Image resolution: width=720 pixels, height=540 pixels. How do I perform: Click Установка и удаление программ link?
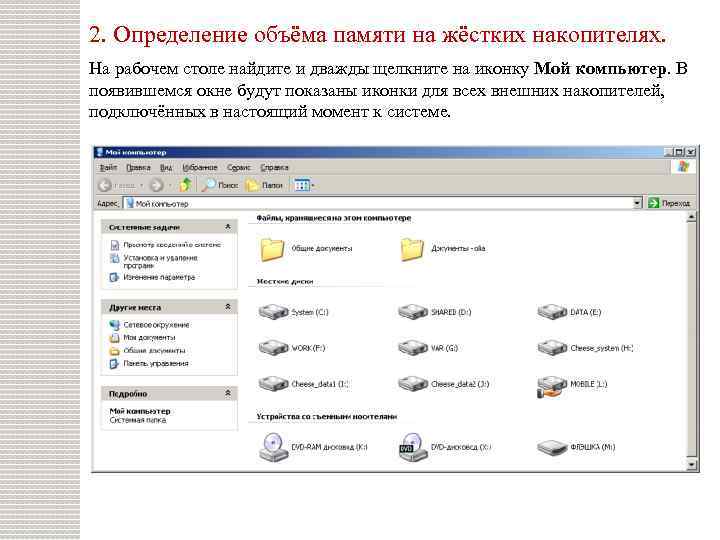(160, 262)
